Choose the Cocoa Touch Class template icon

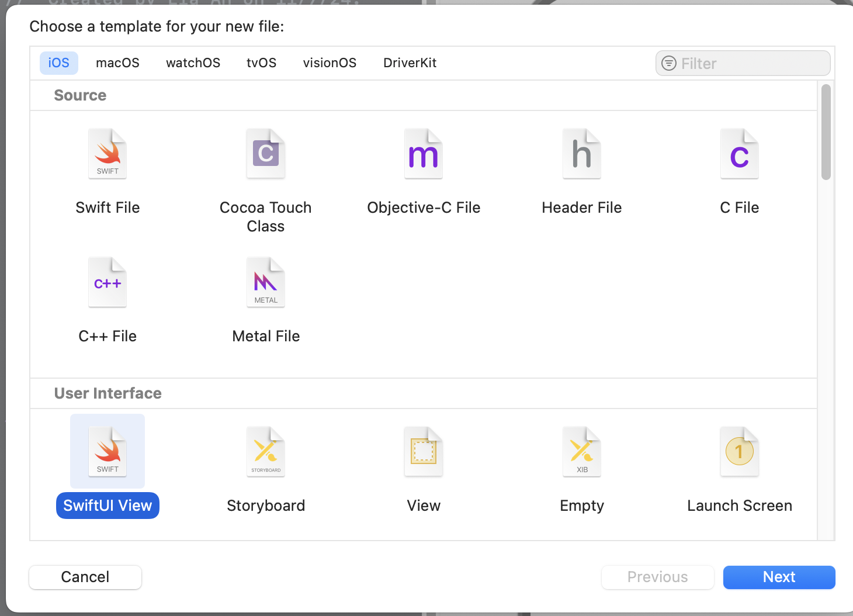(x=266, y=154)
